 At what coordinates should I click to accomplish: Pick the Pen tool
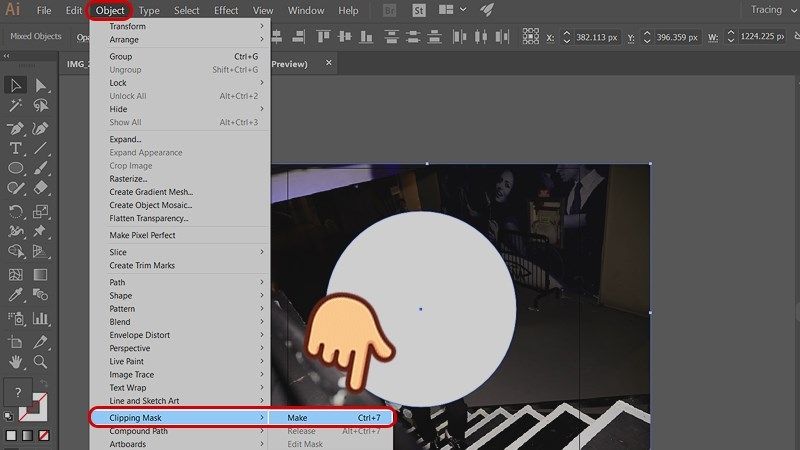pyautogui.click(x=15, y=128)
